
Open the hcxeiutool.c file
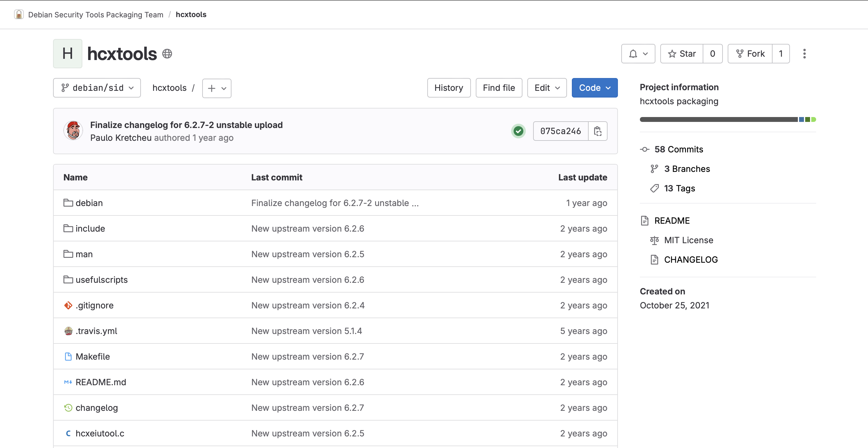point(100,433)
